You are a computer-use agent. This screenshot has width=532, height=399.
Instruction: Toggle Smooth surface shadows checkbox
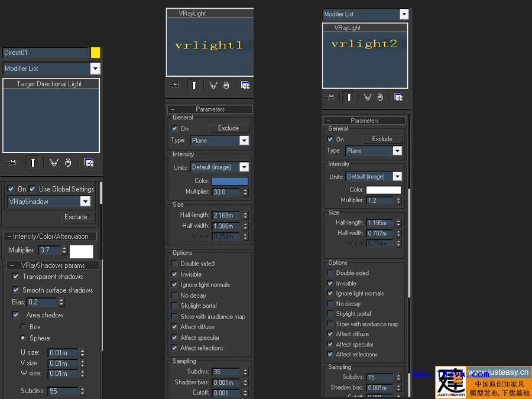point(15,290)
